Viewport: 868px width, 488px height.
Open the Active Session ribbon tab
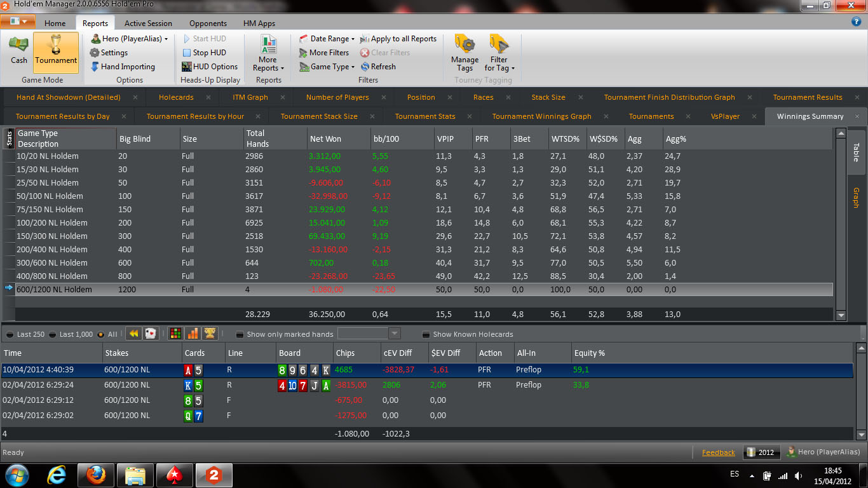coord(148,23)
